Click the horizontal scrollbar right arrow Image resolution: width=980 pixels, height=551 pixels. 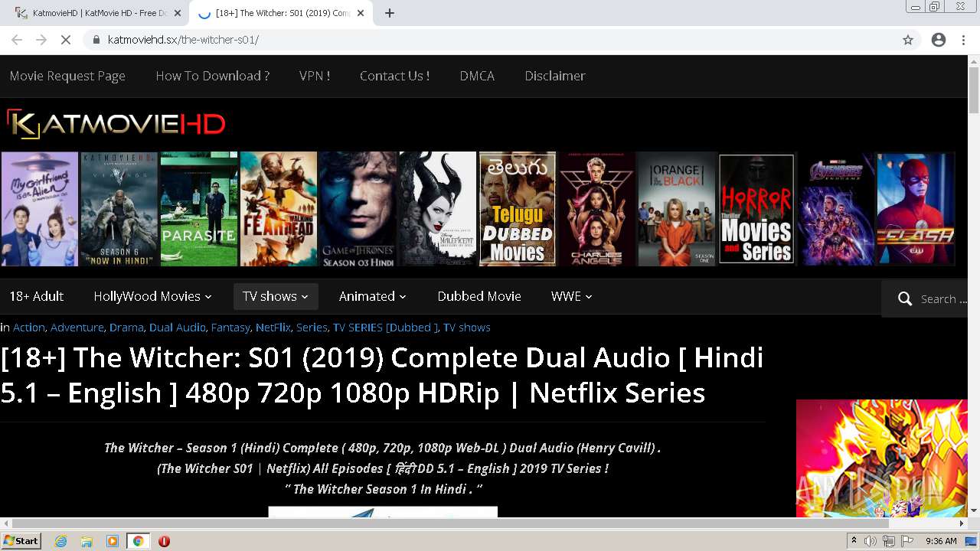pyautogui.click(x=962, y=524)
